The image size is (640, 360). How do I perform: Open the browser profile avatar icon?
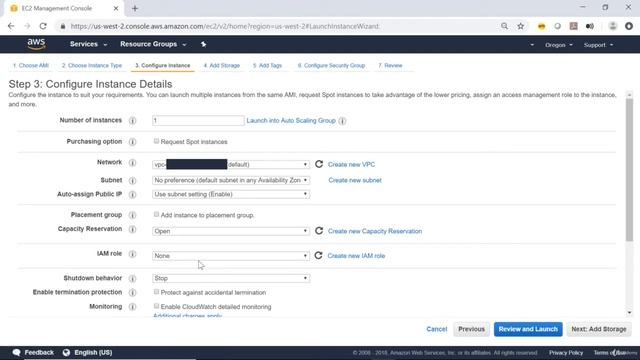click(x=613, y=26)
